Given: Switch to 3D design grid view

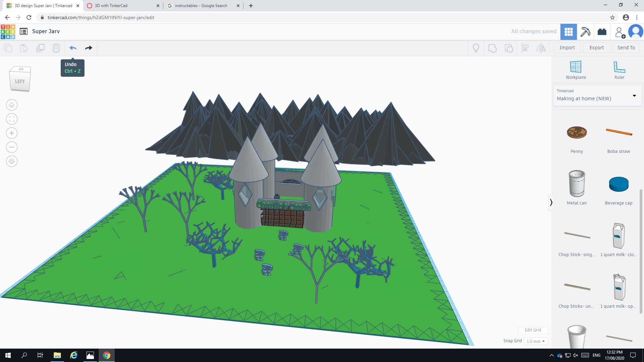Looking at the screenshot, I should tap(569, 32).
